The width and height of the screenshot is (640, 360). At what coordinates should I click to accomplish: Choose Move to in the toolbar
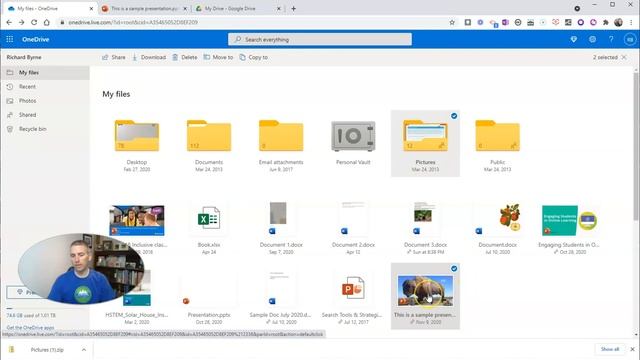point(218,57)
